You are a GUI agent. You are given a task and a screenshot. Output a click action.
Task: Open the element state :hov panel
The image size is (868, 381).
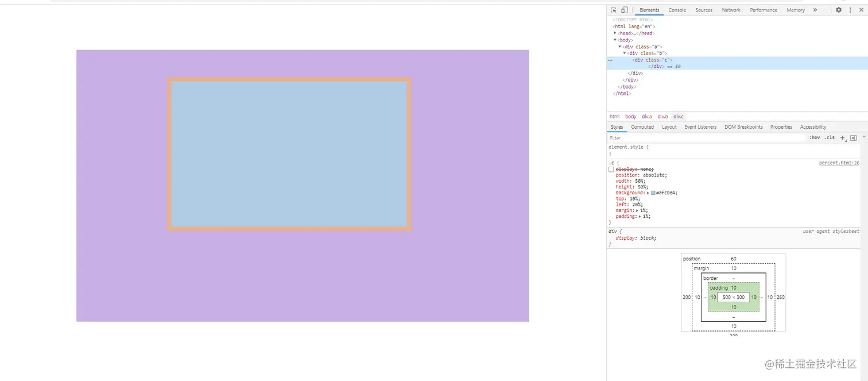tap(815, 138)
